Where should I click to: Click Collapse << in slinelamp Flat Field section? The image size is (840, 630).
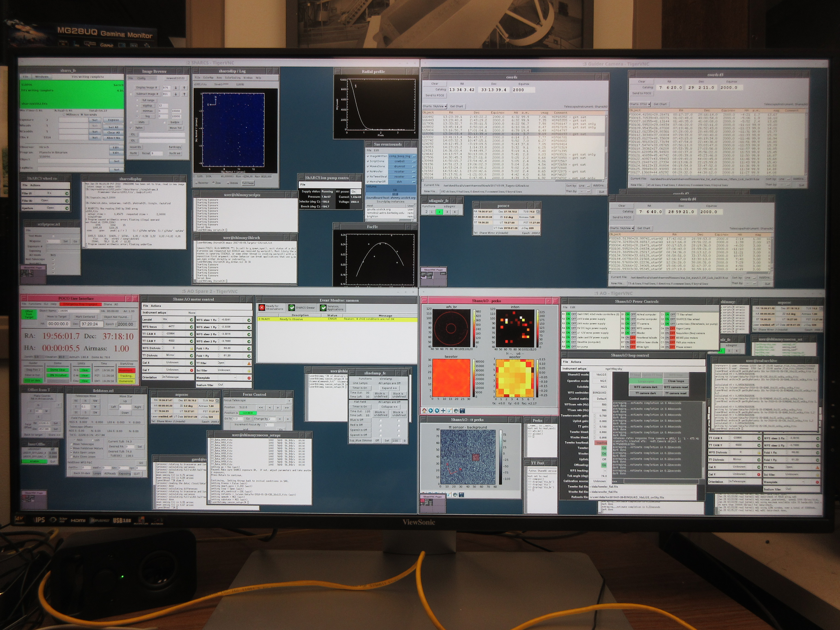(x=389, y=407)
